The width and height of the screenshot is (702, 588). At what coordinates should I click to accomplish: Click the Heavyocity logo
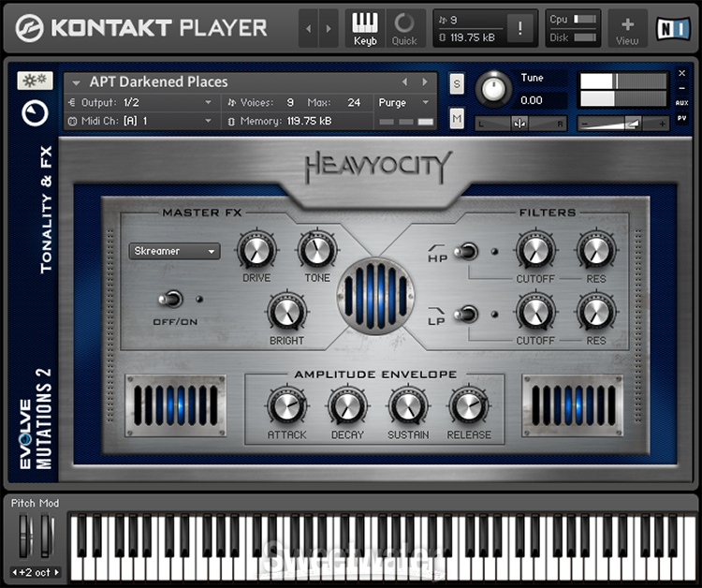pos(378,167)
